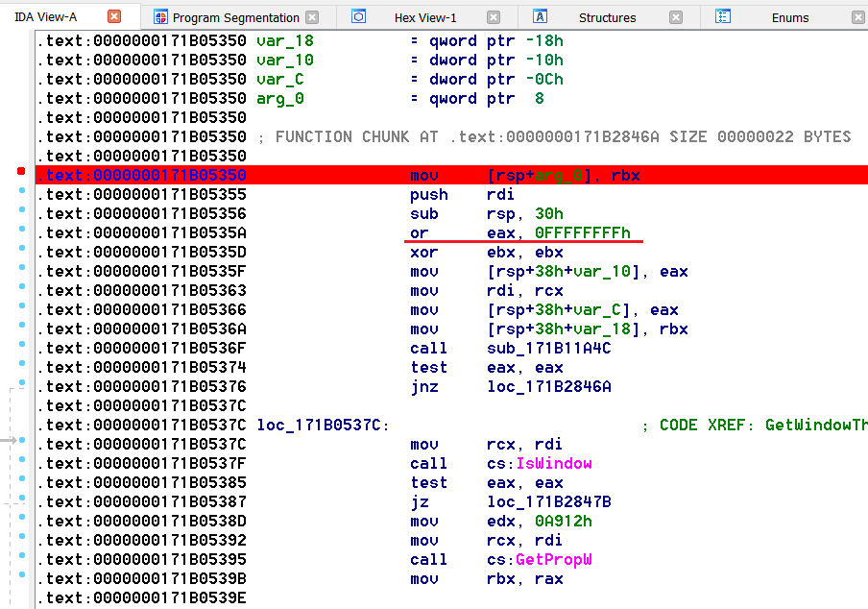The height and width of the screenshot is (609, 868).
Task: Click the FUNCTION CHUNK AT comment
Action: coord(554,136)
